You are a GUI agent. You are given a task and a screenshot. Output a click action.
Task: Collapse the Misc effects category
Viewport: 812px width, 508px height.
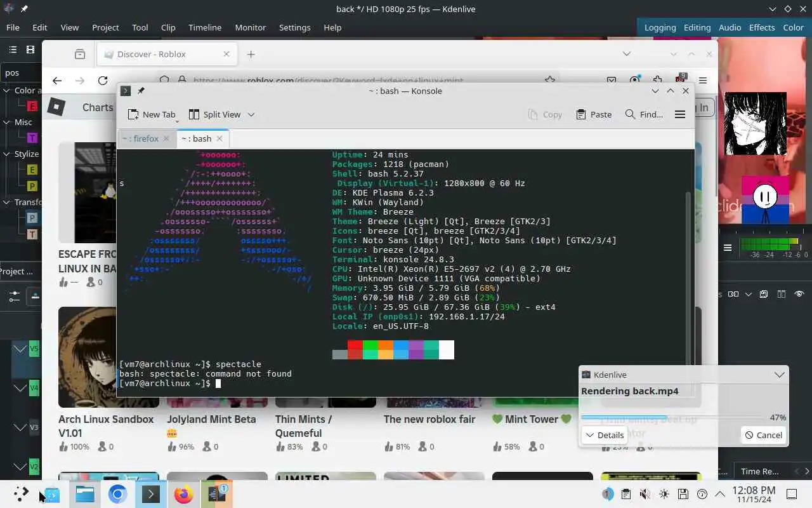(x=6, y=122)
